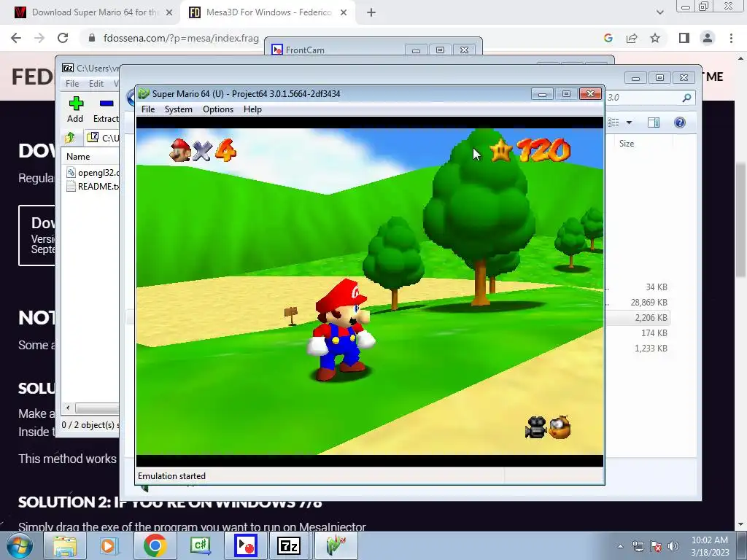Reload the page in Chrome
Image resolution: width=747 pixels, height=560 pixels.
[x=63, y=38]
